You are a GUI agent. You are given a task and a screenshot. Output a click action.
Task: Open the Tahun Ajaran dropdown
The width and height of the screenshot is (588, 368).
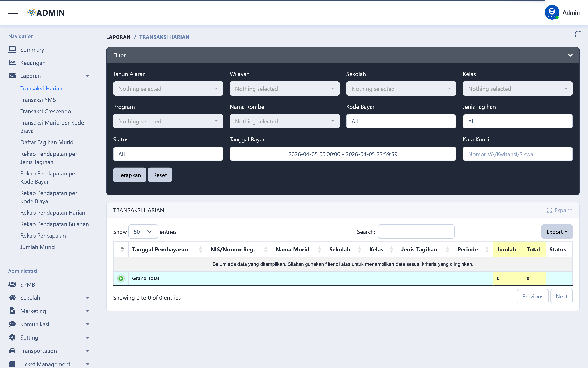tap(168, 89)
